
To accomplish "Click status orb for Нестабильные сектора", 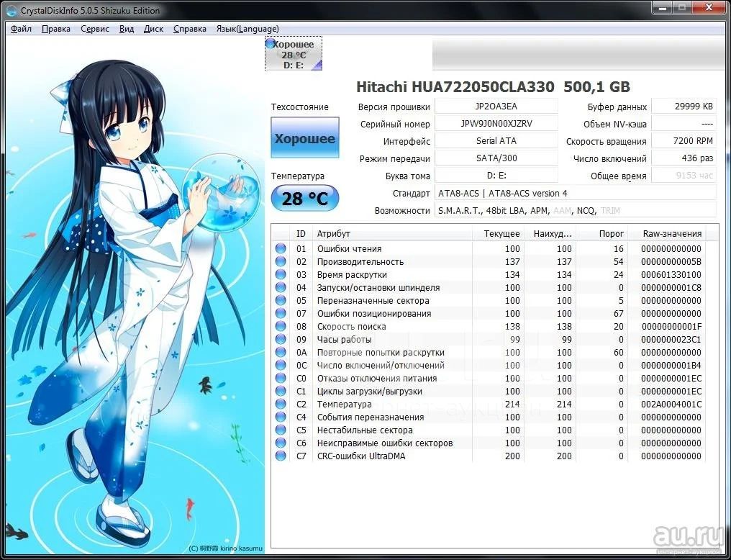I will coord(281,430).
